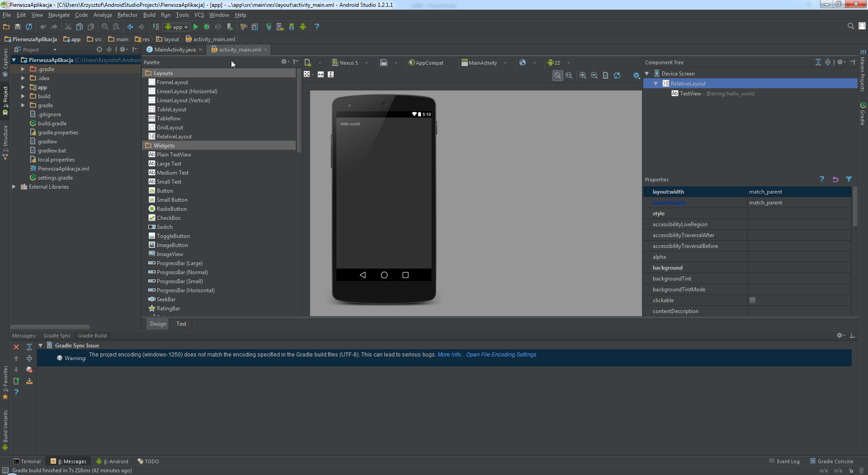Toggle the Build Variants side panel

[5, 430]
